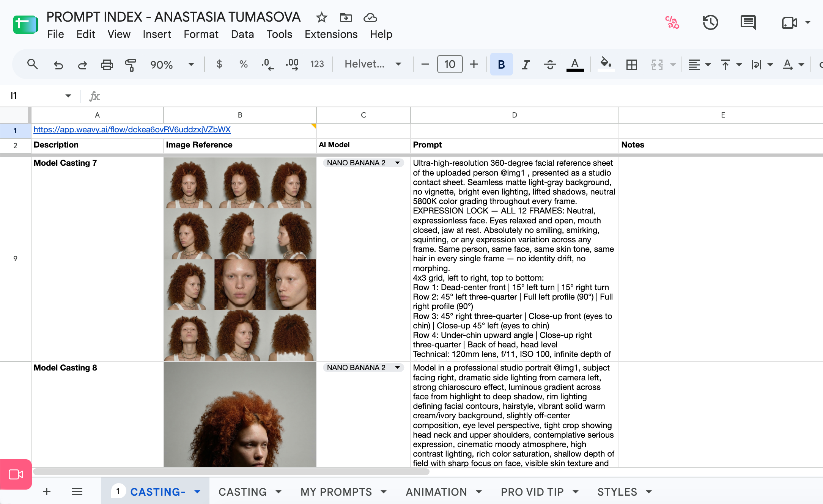
Task: Open the fill color picker
Action: pos(606,64)
